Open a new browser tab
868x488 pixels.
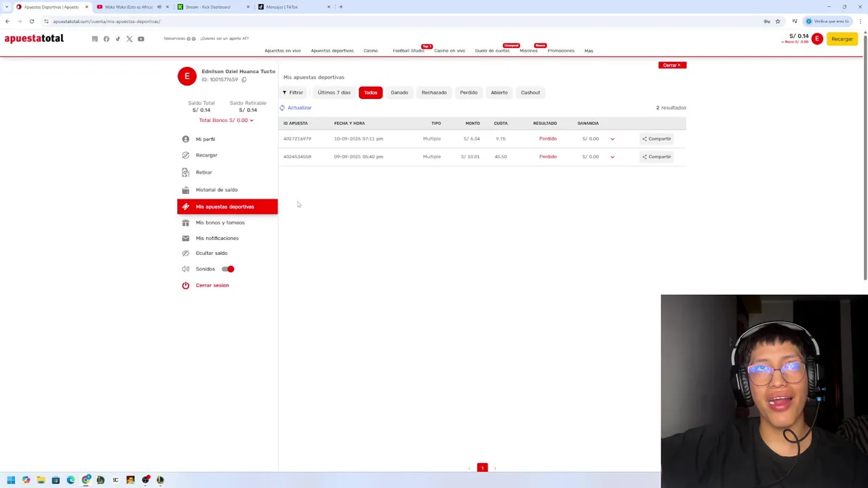pyautogui.click(x=341, y=7)
